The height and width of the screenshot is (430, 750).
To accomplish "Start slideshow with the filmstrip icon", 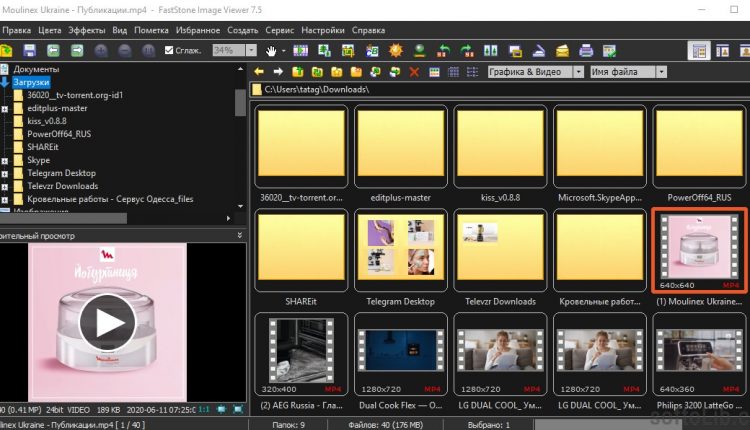I will 300,50.
